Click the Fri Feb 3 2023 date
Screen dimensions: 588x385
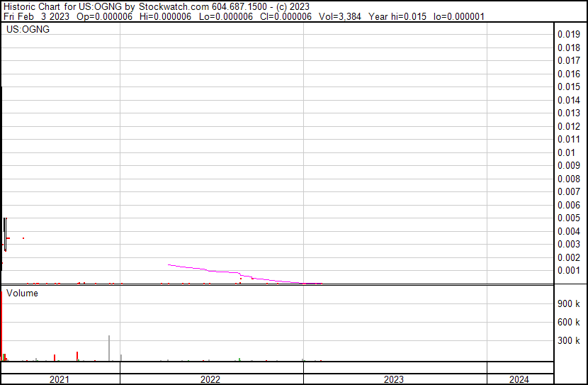point(32,16)
